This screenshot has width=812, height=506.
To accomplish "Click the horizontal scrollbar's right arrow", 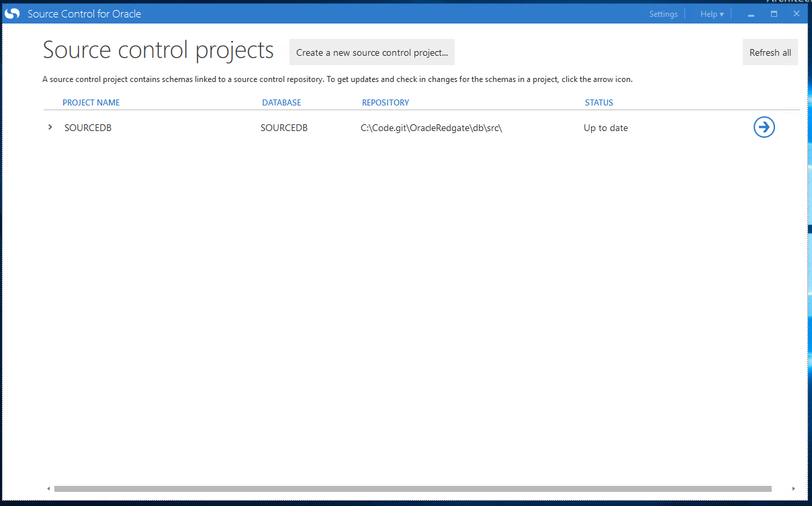I will pos(793,489).
